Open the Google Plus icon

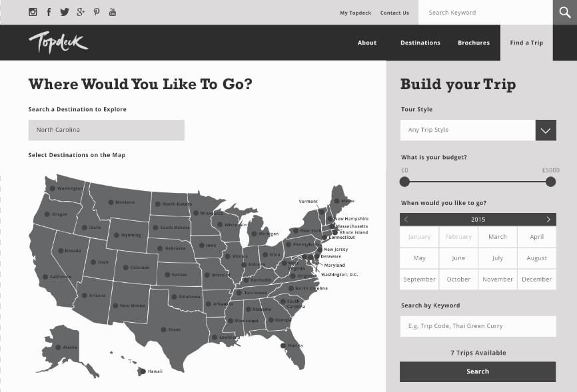81,12
